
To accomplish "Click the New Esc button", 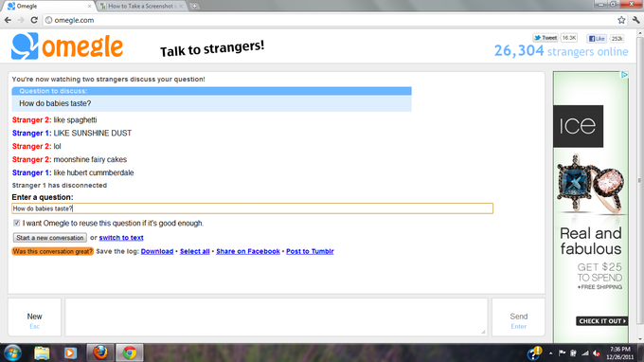I will coord(34,317).
